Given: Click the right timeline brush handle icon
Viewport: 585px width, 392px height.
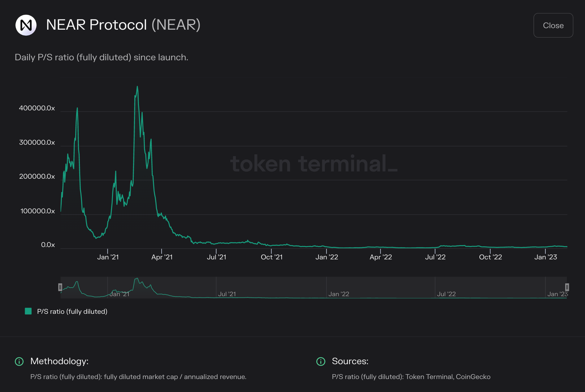Looking at the screenshot, I should pyautogui.click(x=567, y=288).
